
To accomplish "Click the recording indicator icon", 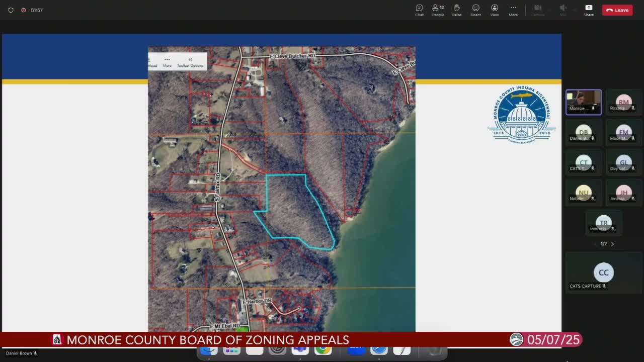I will [x=23, y=10].
